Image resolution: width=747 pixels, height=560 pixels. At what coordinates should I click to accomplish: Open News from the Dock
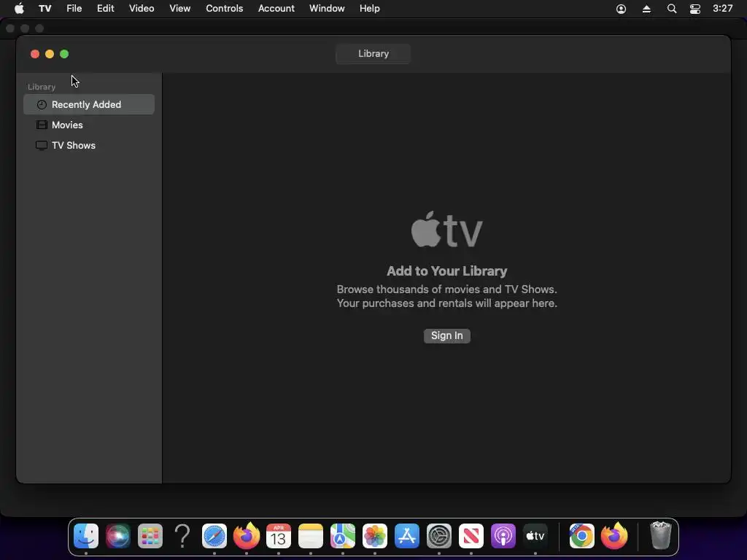coord(471,536)
